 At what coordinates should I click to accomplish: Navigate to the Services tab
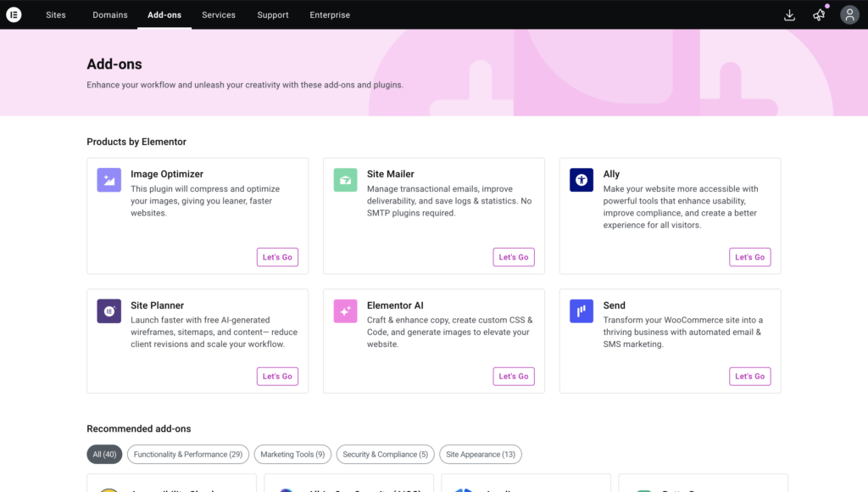point(219,14)
